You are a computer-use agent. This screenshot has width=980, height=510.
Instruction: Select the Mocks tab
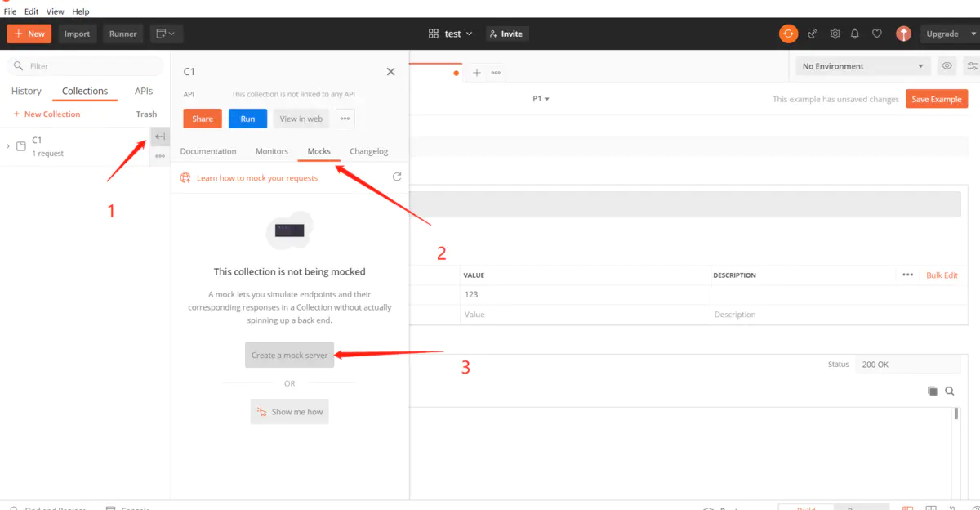click(318, 151)
